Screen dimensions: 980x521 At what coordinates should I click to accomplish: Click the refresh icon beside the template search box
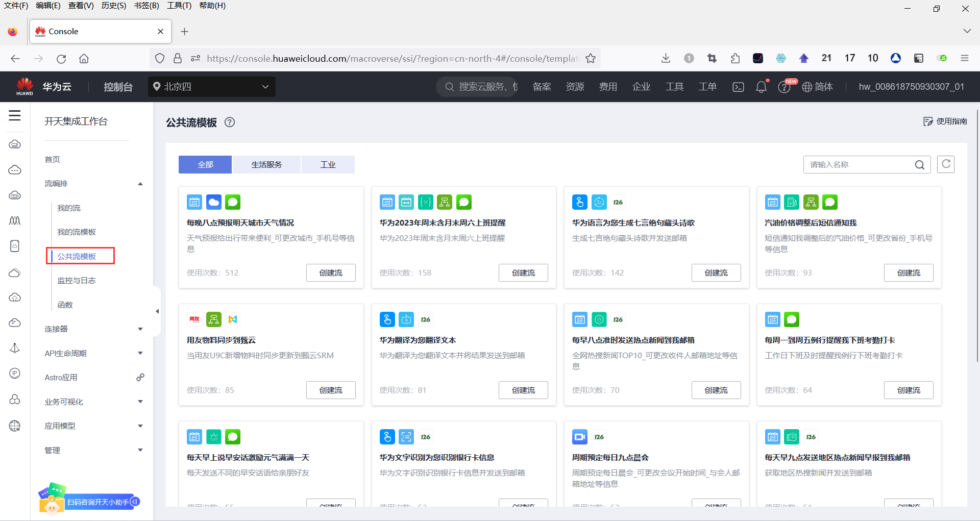pyautogui.click(x=946, y=164)
